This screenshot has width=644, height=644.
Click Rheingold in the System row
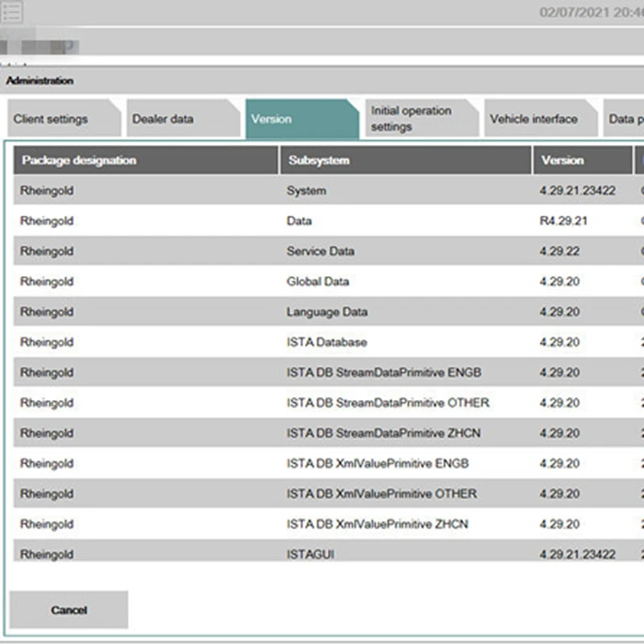point(47,191)
